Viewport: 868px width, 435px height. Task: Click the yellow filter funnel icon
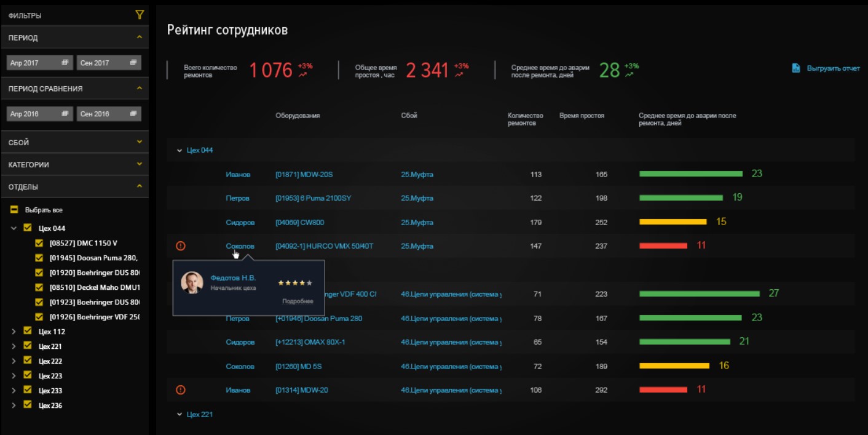140,15
